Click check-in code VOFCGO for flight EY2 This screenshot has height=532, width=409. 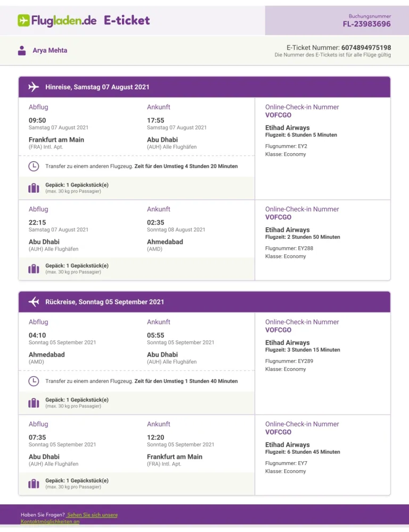pyautogui.click(x=279, y=115)
